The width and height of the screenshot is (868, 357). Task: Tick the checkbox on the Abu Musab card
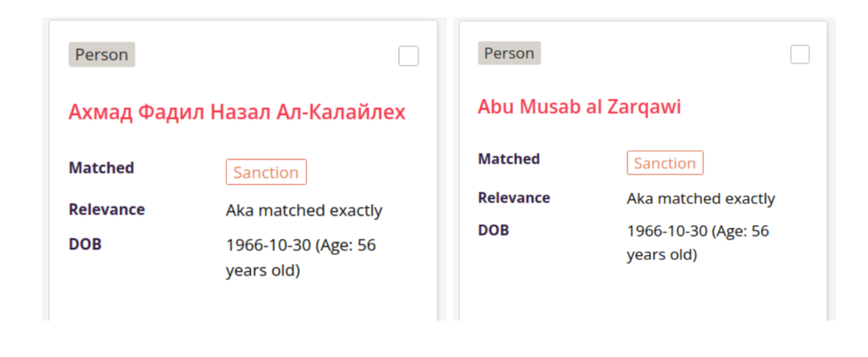coord(800,54)
